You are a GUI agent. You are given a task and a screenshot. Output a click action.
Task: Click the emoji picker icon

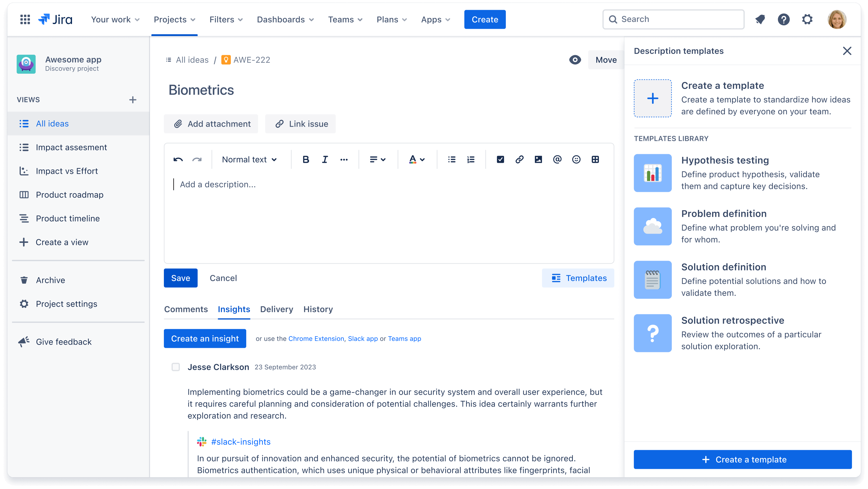(x=575, y=159)
